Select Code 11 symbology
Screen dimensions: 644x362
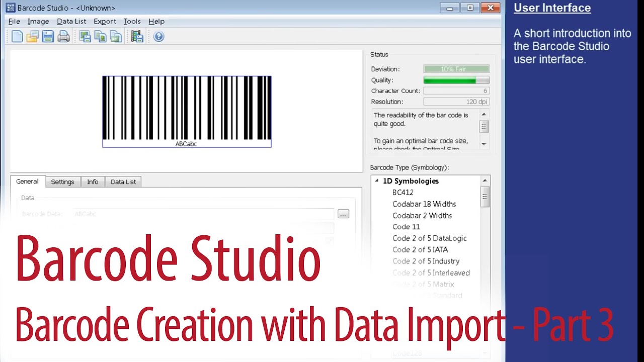tap(406, 227)
